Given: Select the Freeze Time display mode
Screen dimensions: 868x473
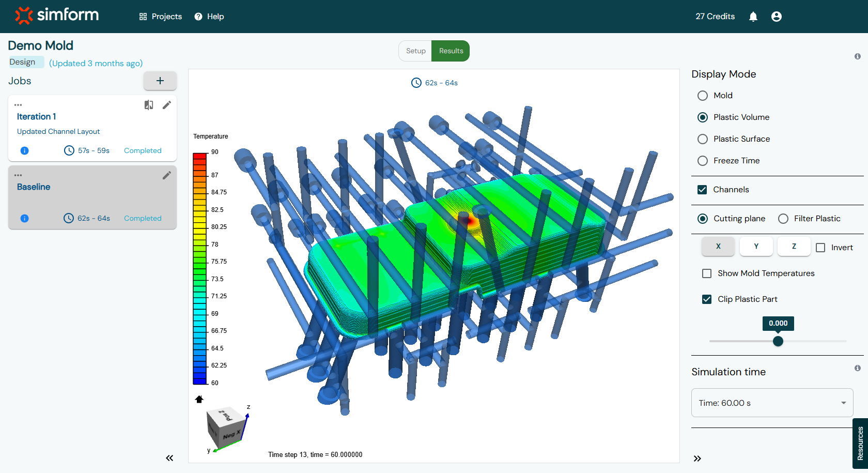Looking at the screenshot, I should click(703, 161).
